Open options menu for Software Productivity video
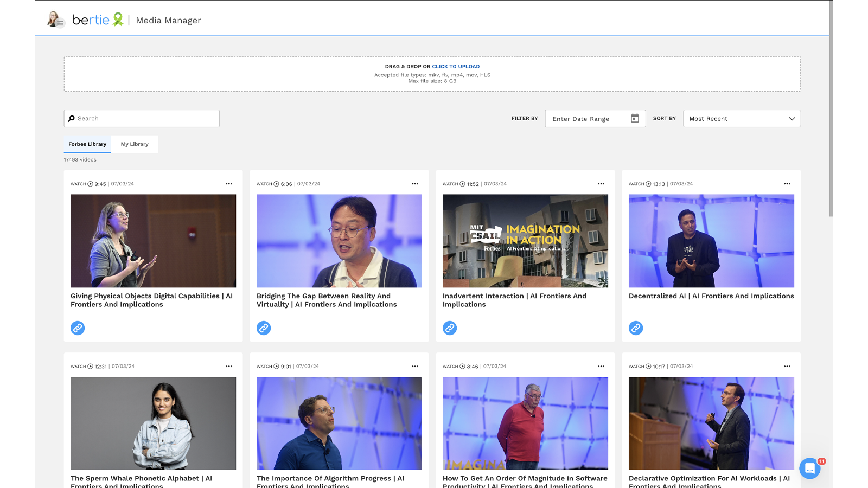Screen dimensions: 868x488 point(601,367)
